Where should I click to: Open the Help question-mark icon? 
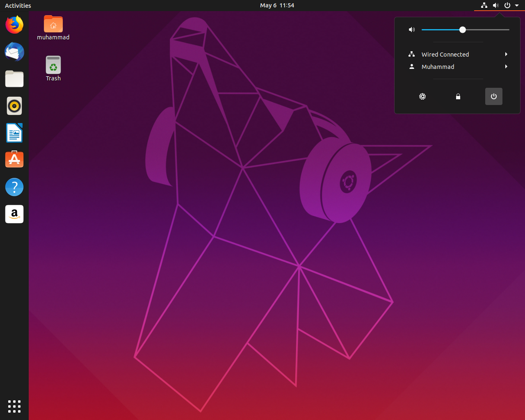click(14, 187)
